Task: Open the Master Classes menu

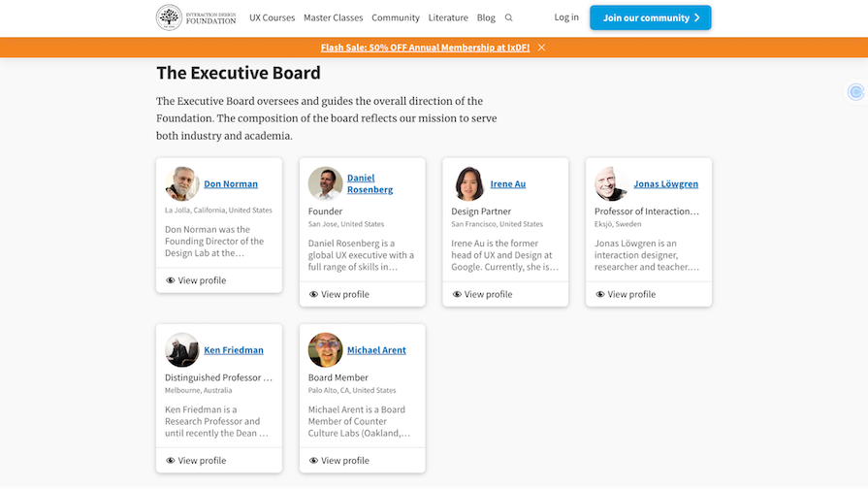Action: point(333,17)
